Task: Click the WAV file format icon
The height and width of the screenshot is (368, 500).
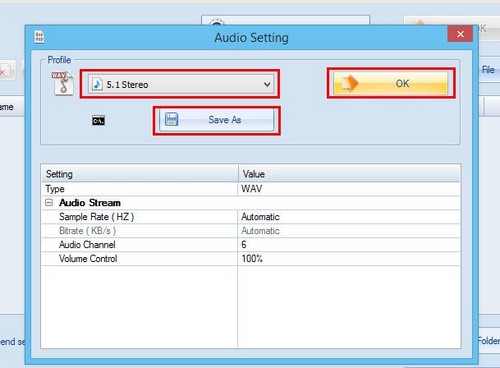Action: (x=63, y=83)
